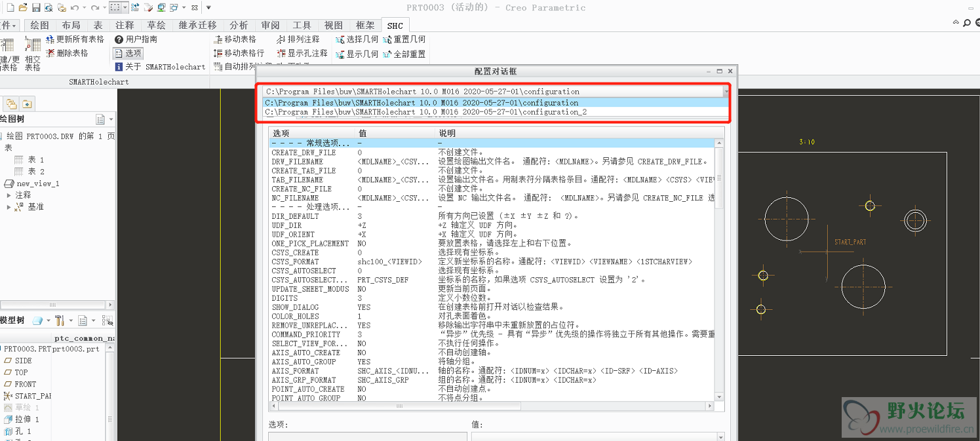This screenshot has height=441, width=980.
Task: Open customize quick access toolbar arrow
Action: 208,7
